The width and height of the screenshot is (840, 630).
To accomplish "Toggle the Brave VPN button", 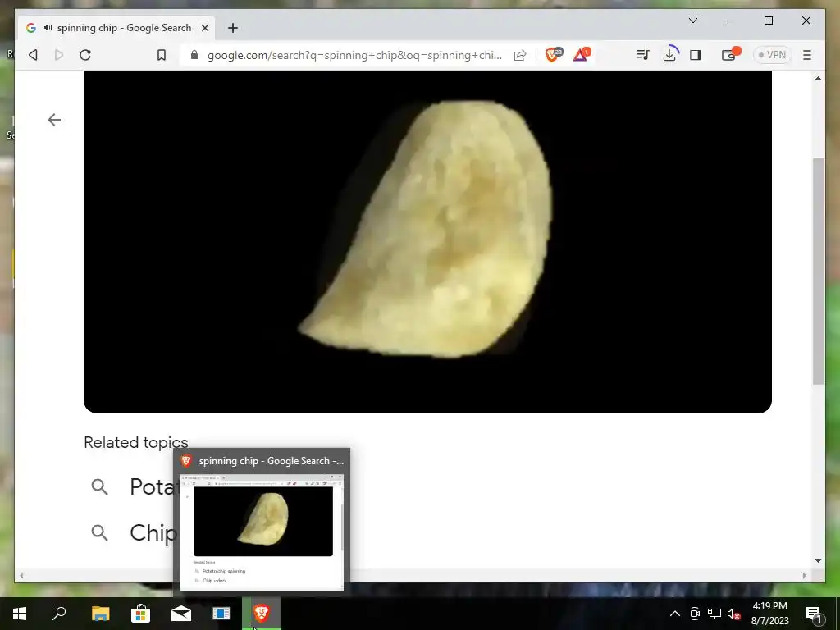I will click(772, 55).
